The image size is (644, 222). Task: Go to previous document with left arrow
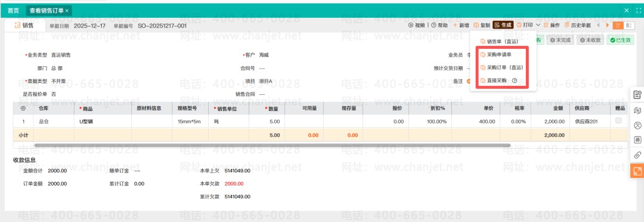click(x=598, y=25)
